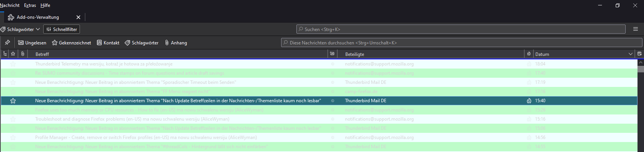The image size is (644, 152).
Task: Click sender camp-firefox.de in 17:16 row
Action: pos(361,92)
